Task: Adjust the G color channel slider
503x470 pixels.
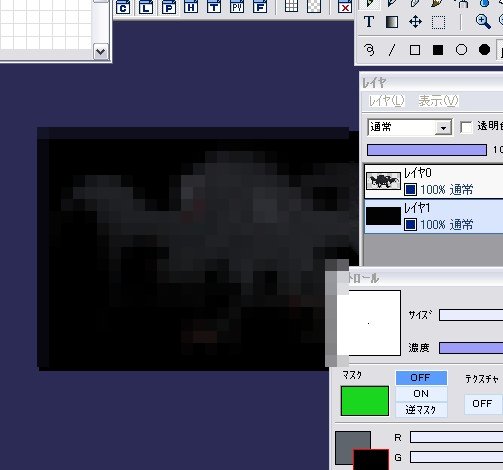Action: [x=456, y=457]
